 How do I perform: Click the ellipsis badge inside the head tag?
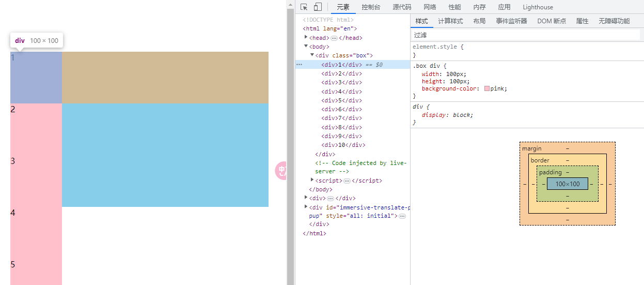(x=334, y=38)
